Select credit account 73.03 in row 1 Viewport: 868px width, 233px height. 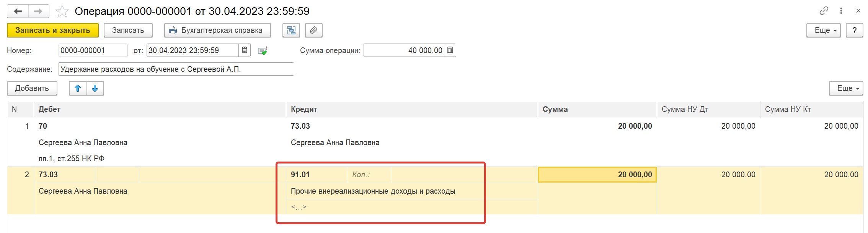[x=300, y=126]
